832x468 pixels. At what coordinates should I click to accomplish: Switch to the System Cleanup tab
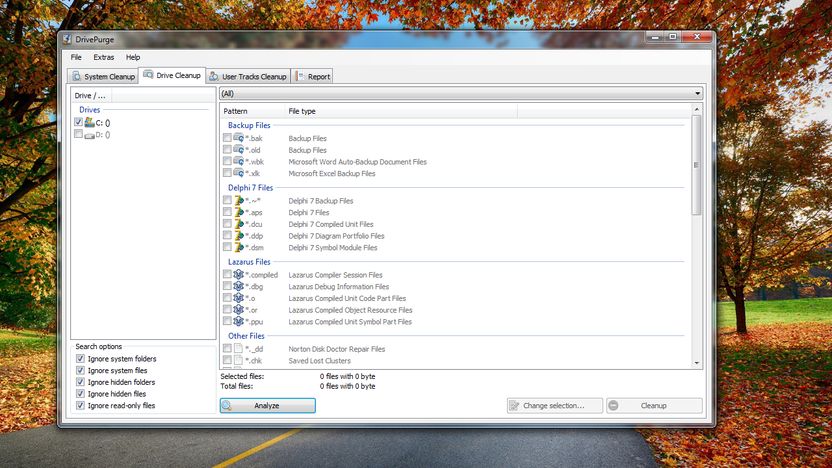click(x=103, y=76)
